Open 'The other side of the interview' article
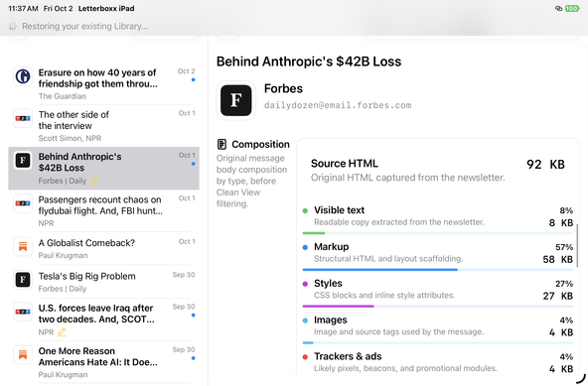Viewport: 588px width, 386px height. (104, 126)
